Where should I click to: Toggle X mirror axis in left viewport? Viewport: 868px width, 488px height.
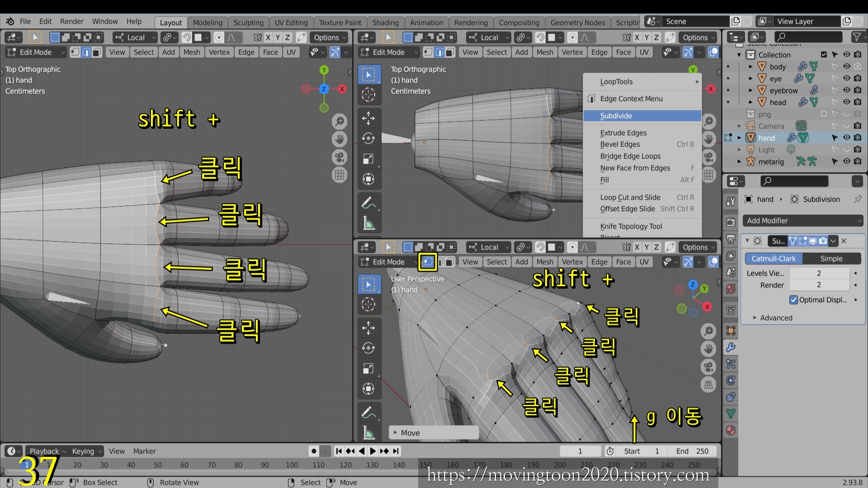(x=268, y=38)
